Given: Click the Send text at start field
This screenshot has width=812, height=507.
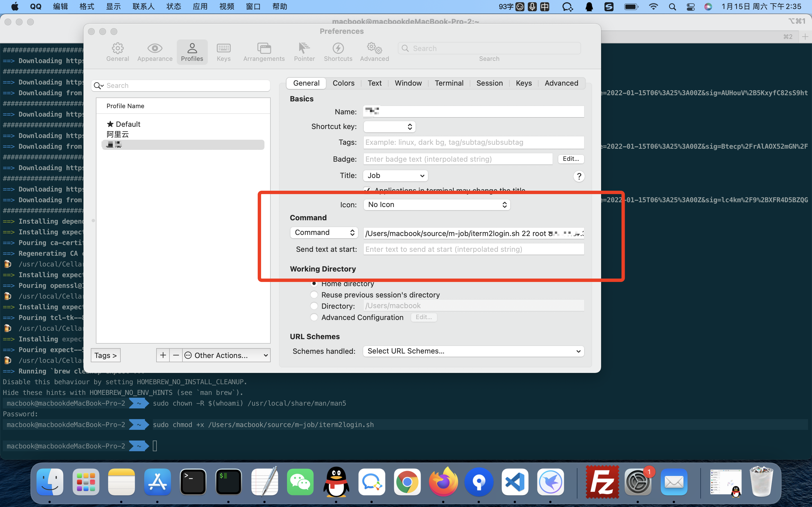Looking at the screenshot, I should click(x=473, y=249).
